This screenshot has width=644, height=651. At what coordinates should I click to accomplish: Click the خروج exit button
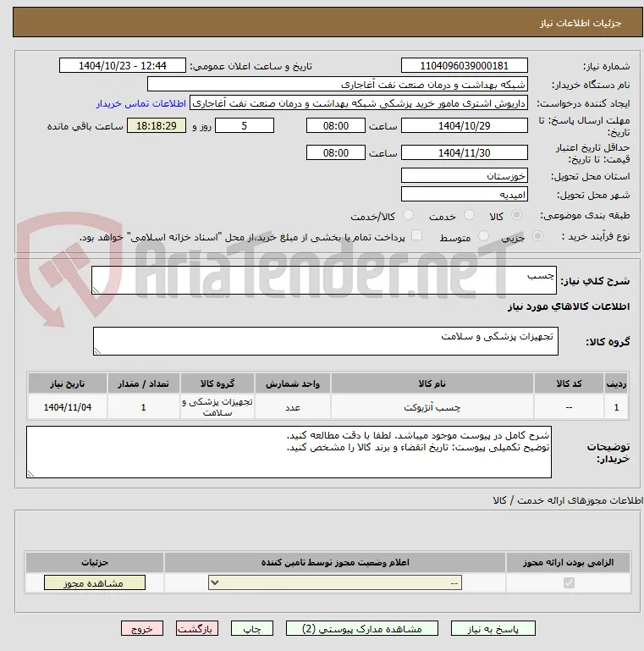point(142,629)
